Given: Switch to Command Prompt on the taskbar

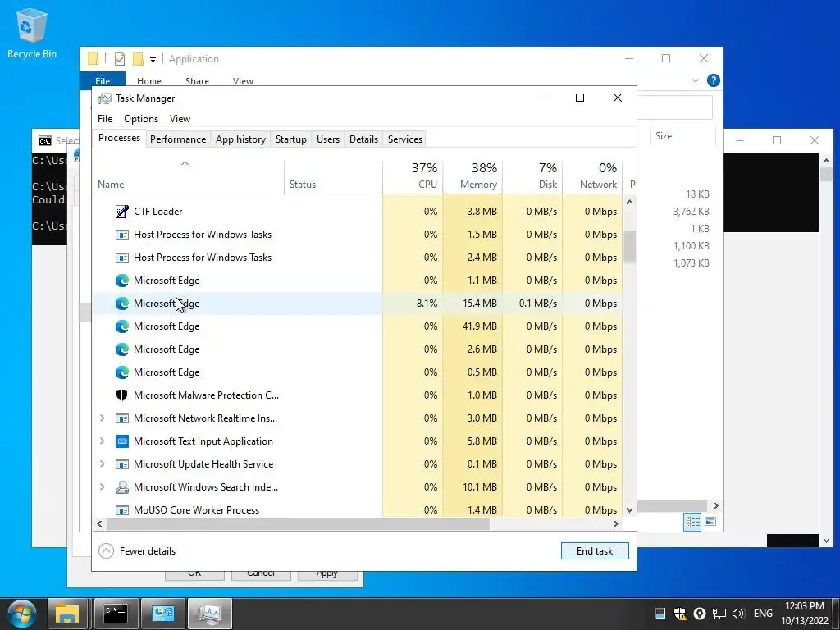Looking at the screenshot, I should click(115, 614).
